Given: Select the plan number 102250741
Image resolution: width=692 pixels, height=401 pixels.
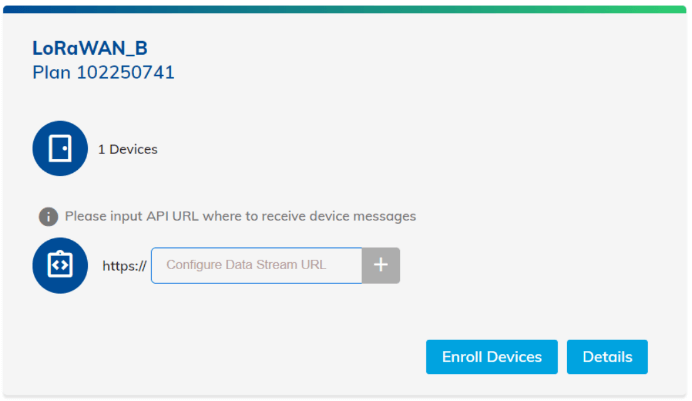Looking at the screenshot, I should tap(126, 72).
